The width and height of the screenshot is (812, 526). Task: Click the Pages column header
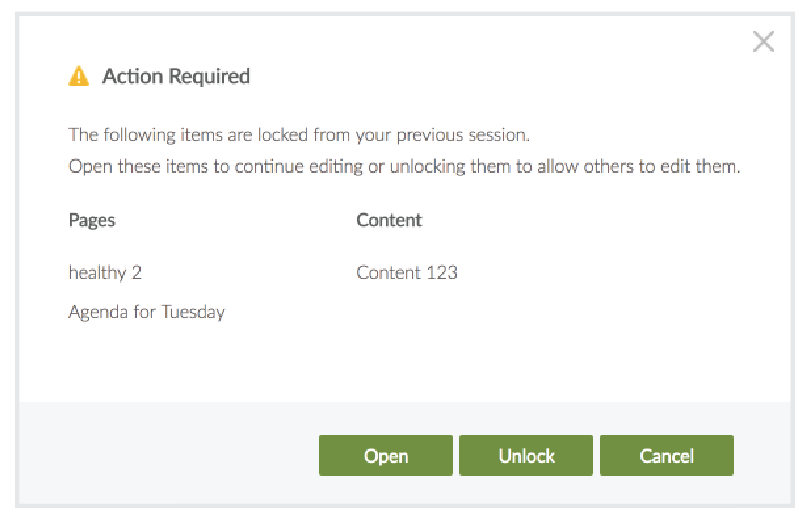point(92,220)
